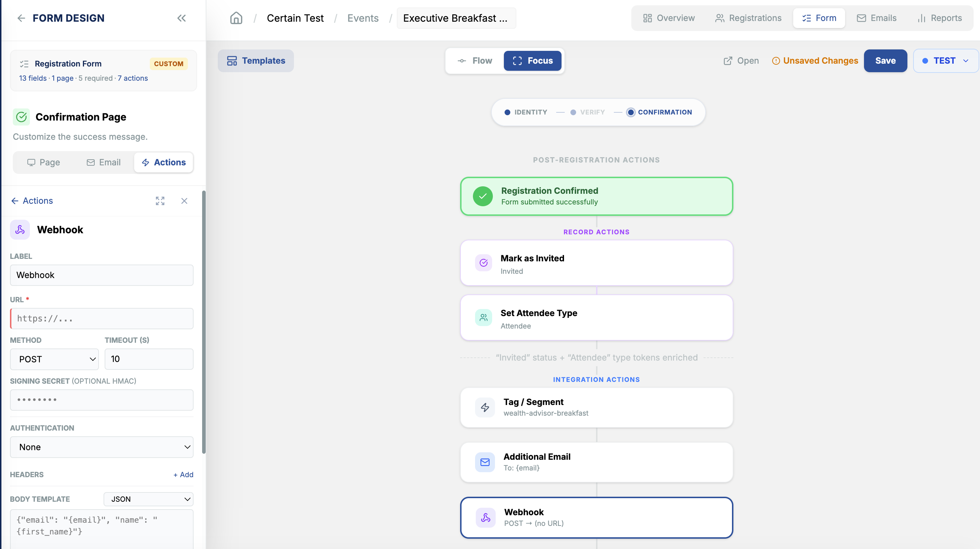980x549 pixels.
Task: Add a new header
Action: pyautogui.click(x=183, y=474)
